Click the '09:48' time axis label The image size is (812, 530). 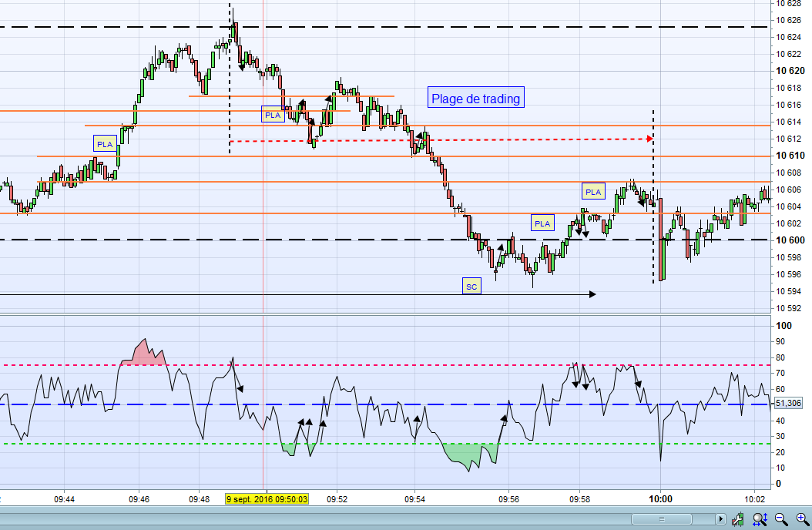(199, 499)
